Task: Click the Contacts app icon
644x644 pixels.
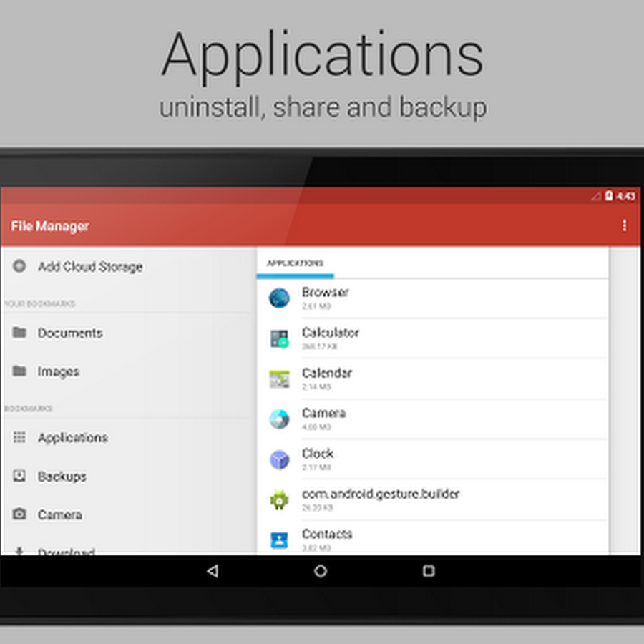Action: click(x=279, y=540)
